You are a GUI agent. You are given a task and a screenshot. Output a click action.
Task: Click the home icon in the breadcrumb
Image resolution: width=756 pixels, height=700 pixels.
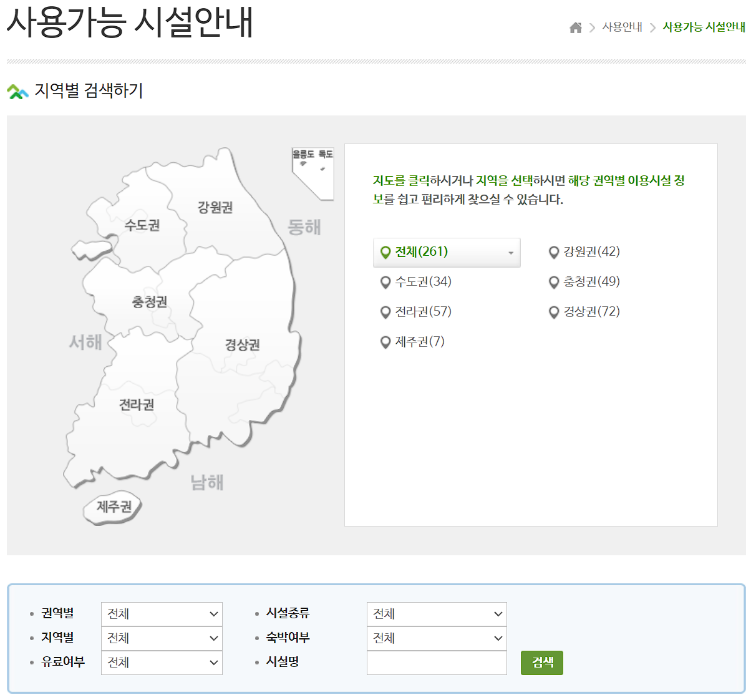coord(574,27)
